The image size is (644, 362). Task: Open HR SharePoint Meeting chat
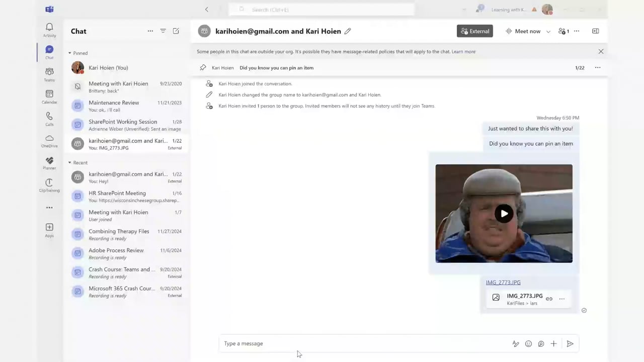127,197
